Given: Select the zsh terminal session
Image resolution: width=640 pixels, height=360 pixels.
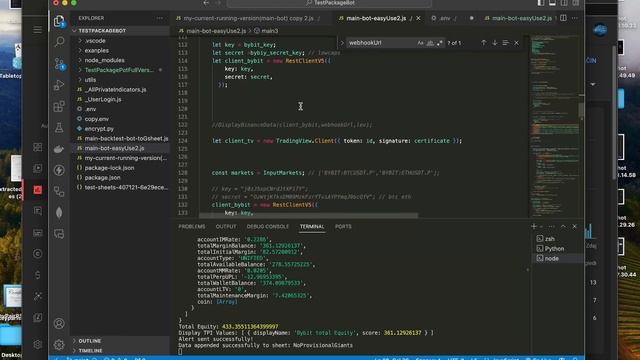Looking at the screenshot, I should [557, 239].
